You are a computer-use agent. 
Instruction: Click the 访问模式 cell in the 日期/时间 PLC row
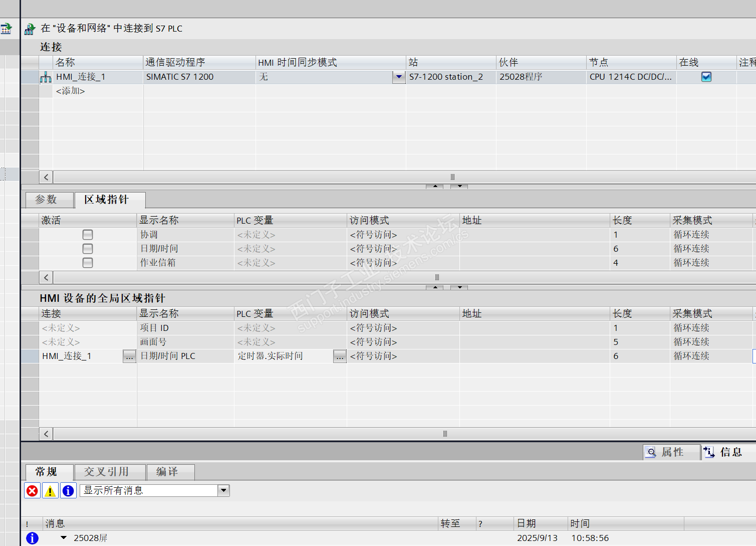403,356
